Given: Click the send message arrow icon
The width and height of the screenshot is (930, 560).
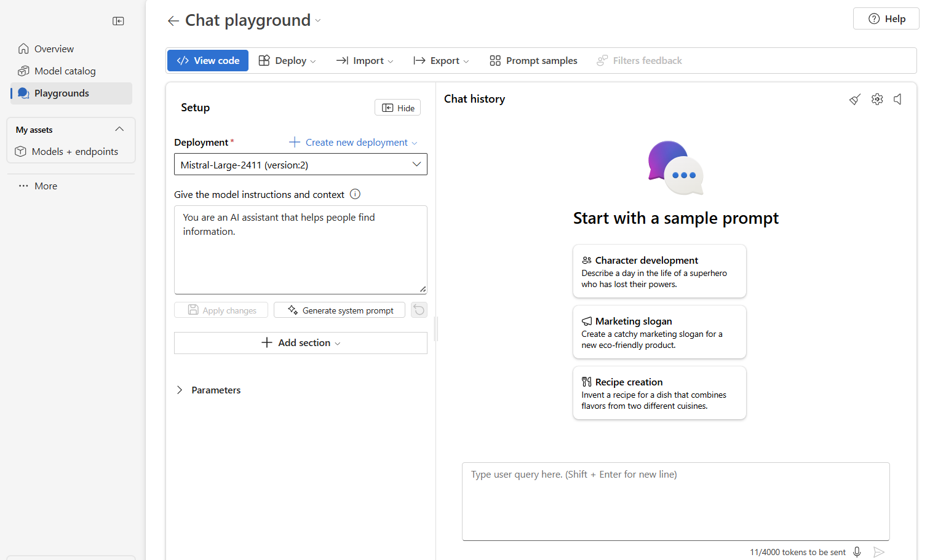Looking at the screenshot, I should [879, 552].
